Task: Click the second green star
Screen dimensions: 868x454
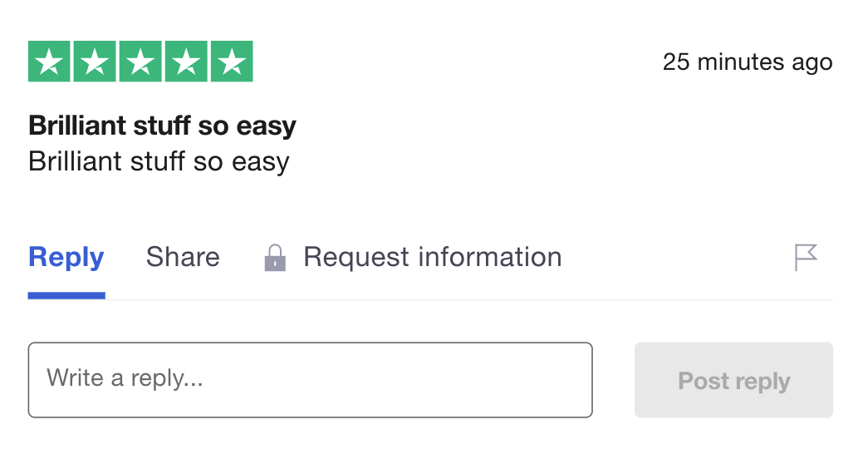Action: pyautogui.click(x=95, y=62)
